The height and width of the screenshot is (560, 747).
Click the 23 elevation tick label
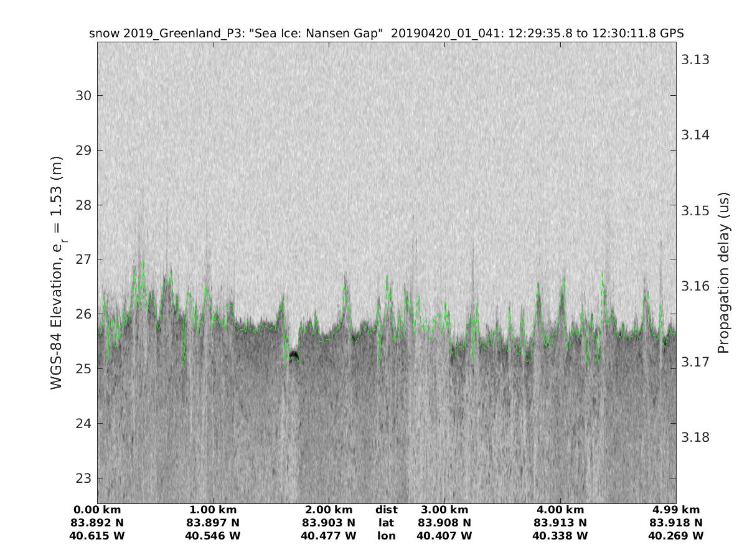(x=83, y=478)
